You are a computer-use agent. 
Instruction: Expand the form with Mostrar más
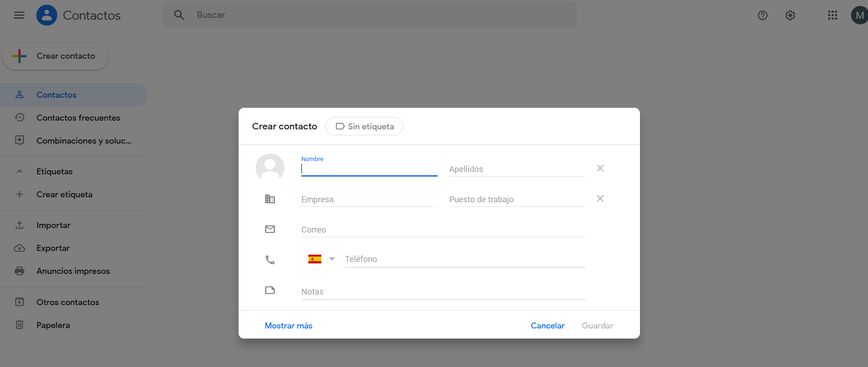point(288,326)
